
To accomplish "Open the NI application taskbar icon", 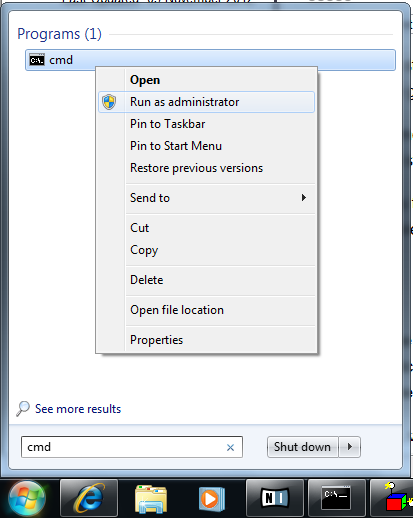I will coord(275,498).
